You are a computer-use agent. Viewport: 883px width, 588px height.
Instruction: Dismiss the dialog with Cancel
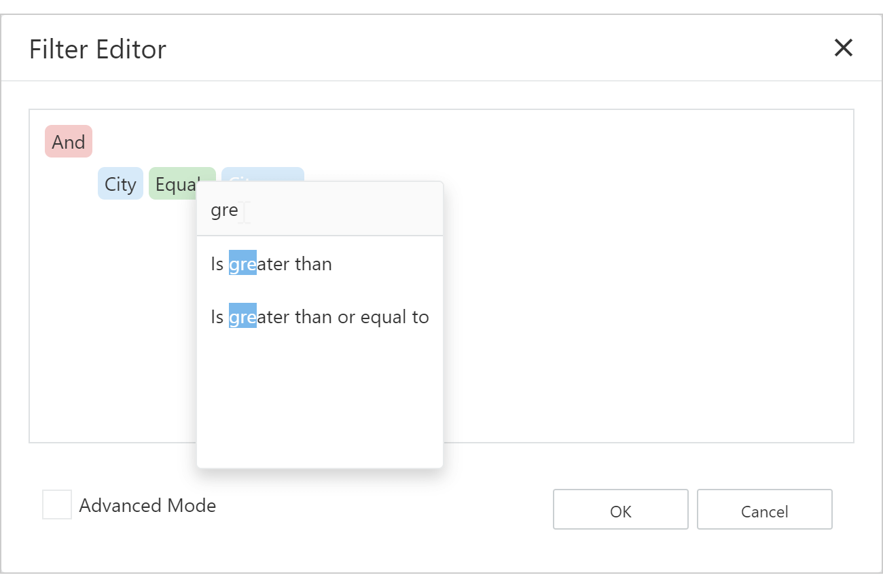[x=764, y=510]
